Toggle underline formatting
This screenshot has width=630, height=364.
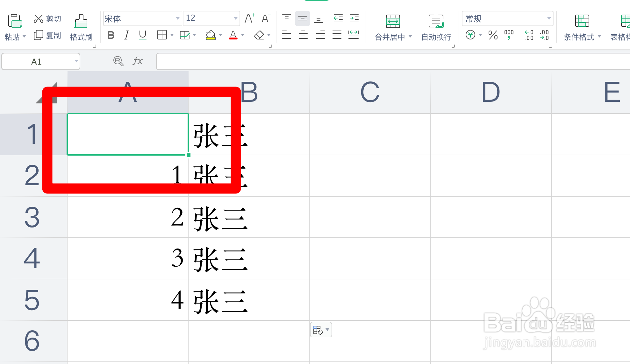coord(142,35)
